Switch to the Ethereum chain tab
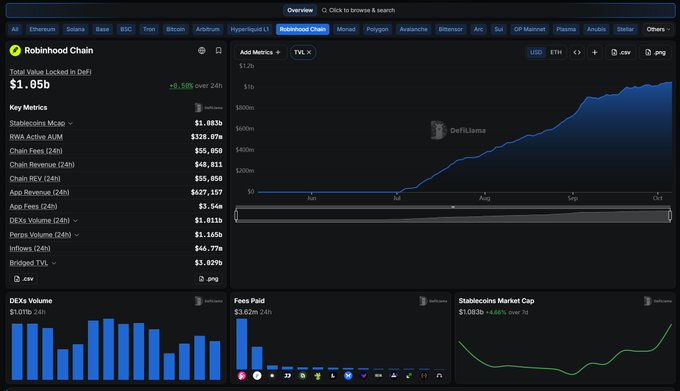This screenshot has width=680, height=391. [42, 29]
